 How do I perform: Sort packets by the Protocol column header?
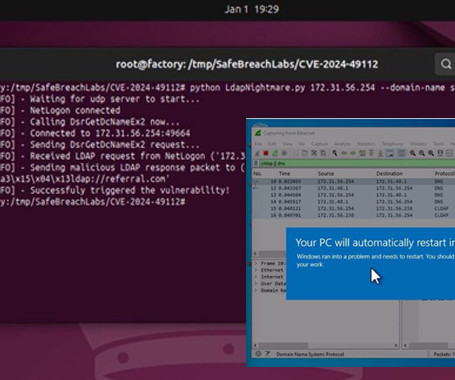pyautogui.click(x=445, y=173)
